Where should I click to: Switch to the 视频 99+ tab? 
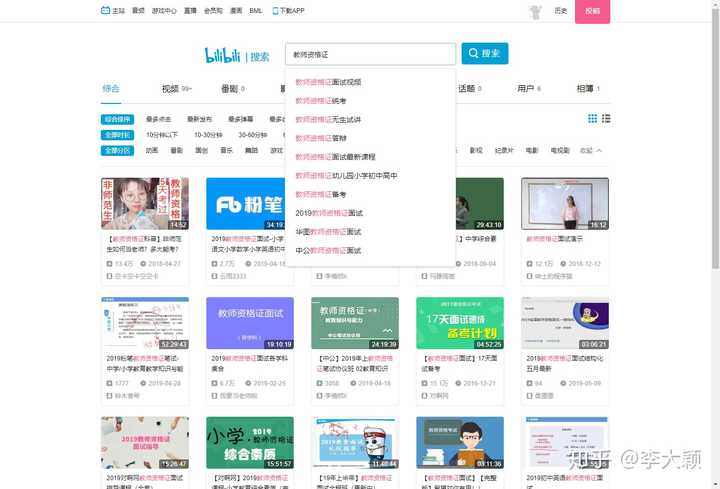point(176,89)
